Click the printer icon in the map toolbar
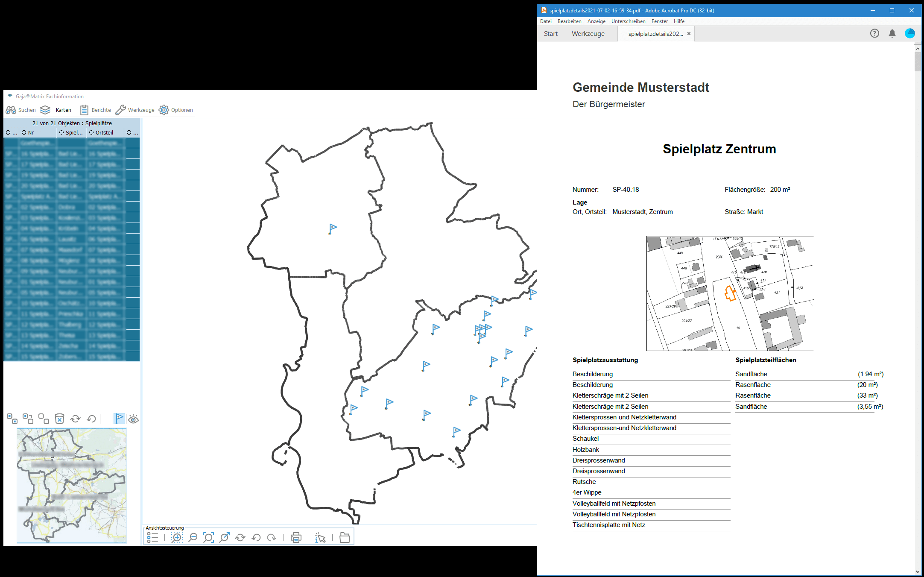 click(x=296, y=538)
